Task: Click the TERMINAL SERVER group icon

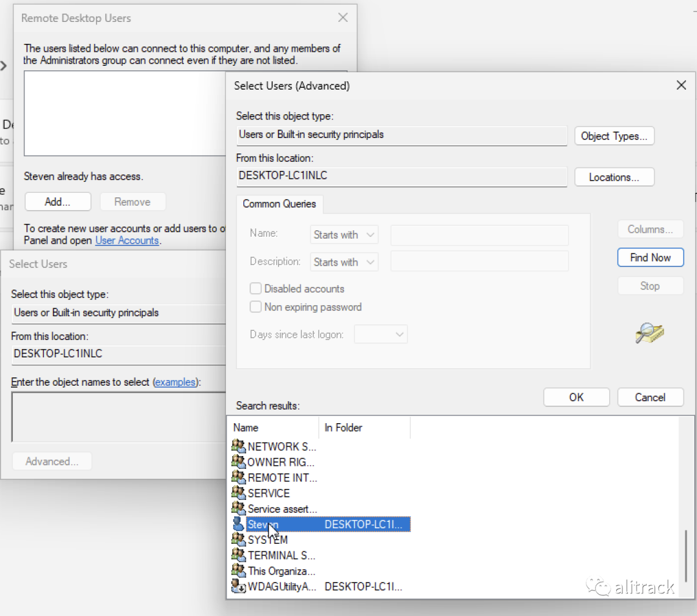Action: (239, 555)
